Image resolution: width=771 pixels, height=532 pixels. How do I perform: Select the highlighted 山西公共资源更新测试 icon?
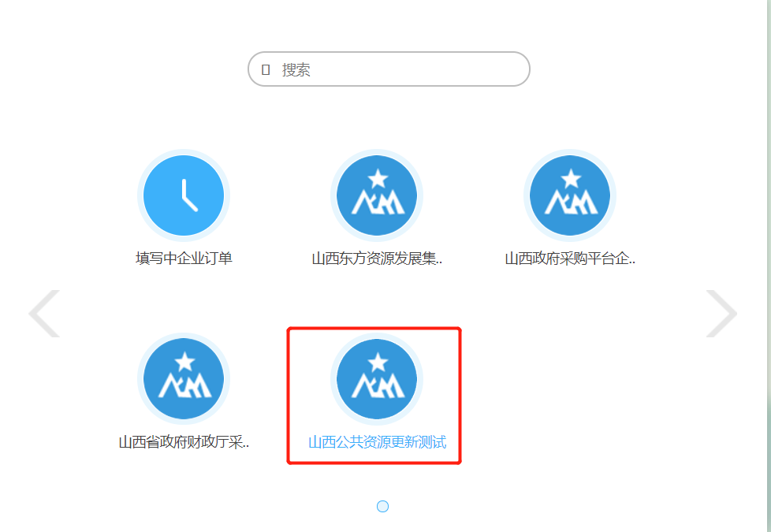(377, 378)
